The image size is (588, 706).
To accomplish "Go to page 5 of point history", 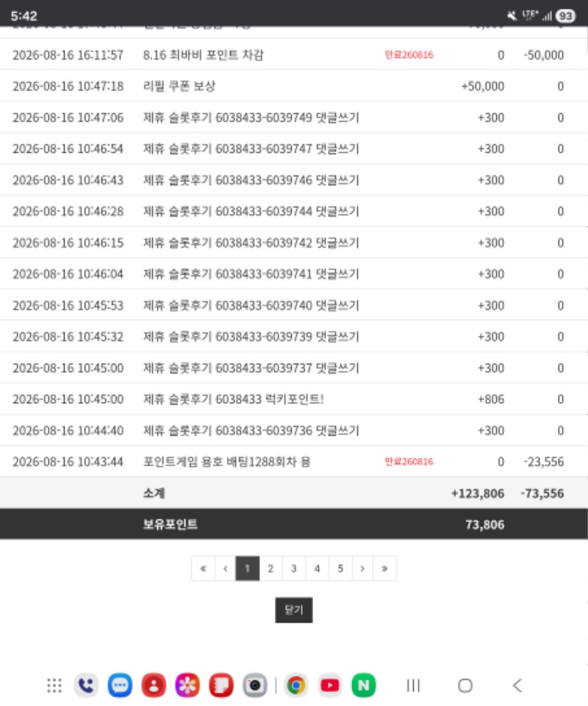I will (340, 569).
